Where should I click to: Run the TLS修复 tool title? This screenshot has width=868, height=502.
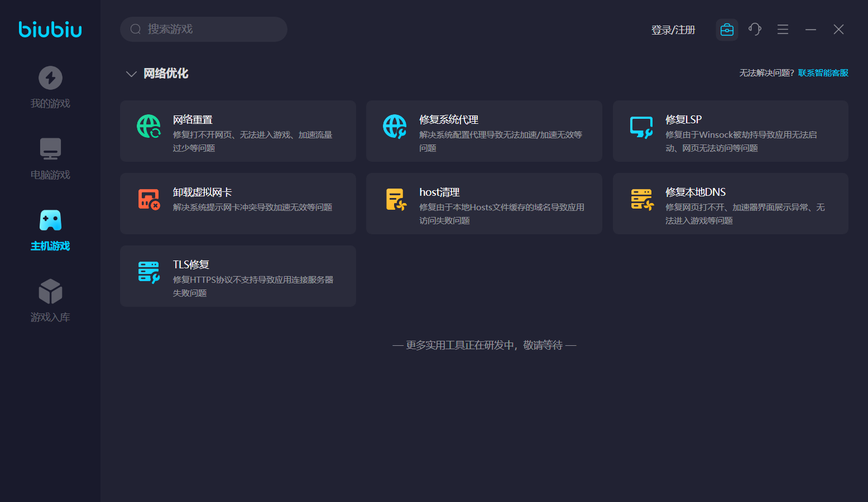click(191, 265)
